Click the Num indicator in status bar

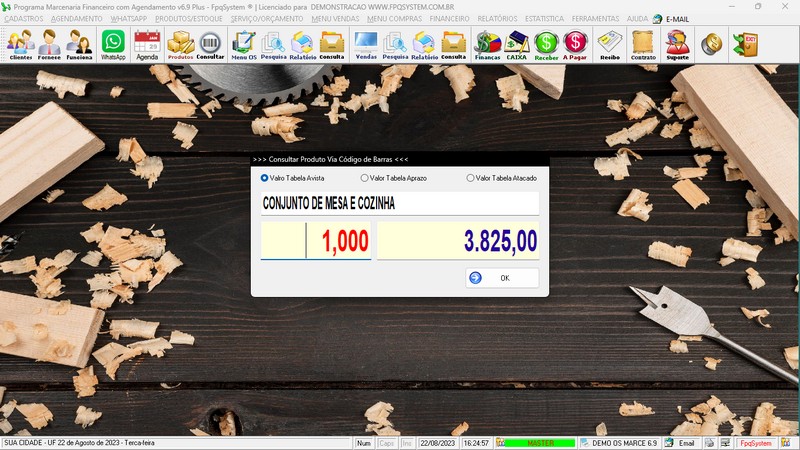coord(364,443)
